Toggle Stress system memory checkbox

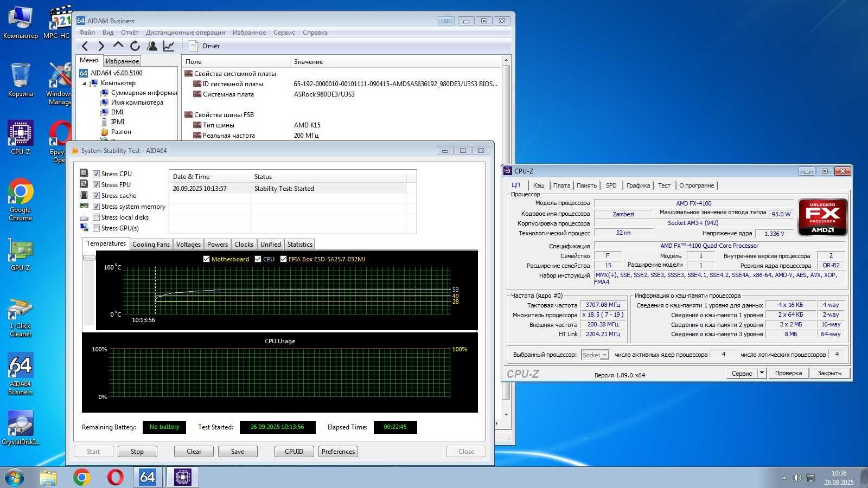pos(96,207)
